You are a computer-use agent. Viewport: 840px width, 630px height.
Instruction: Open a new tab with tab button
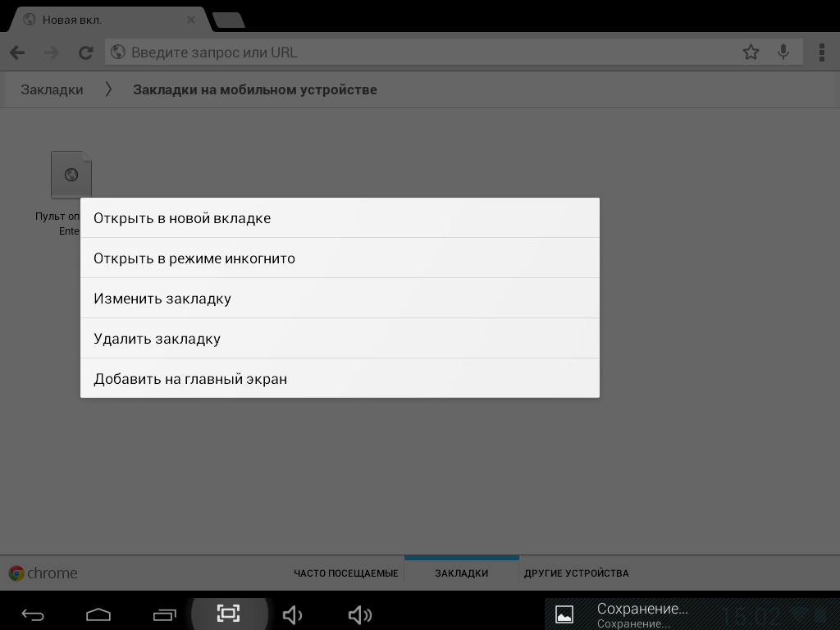pos(227,21)
